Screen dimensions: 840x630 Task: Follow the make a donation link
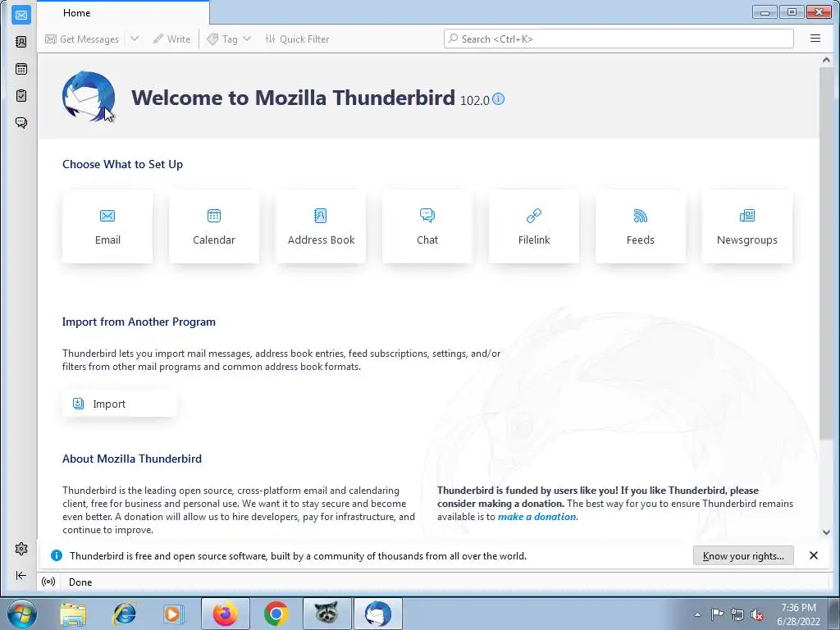click(536, 517)
